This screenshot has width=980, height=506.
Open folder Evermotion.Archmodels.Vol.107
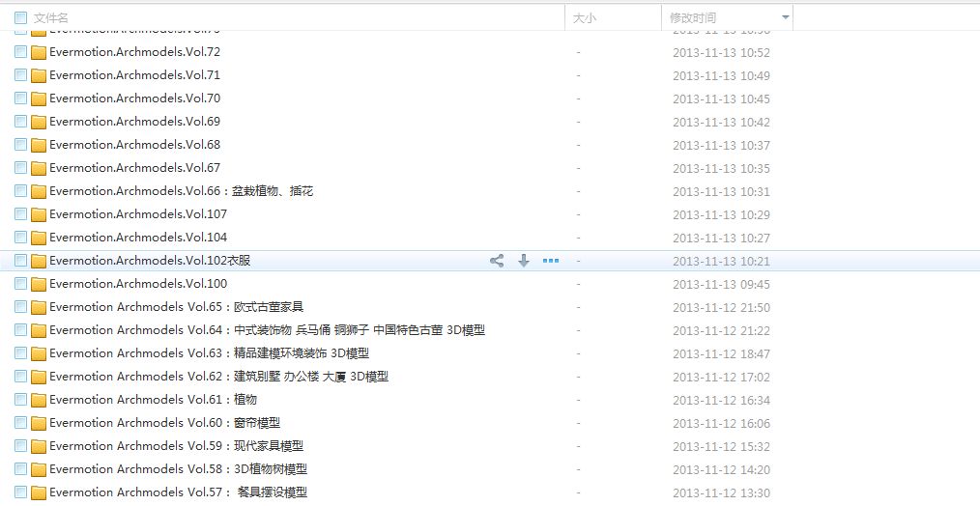pos(138,213)
